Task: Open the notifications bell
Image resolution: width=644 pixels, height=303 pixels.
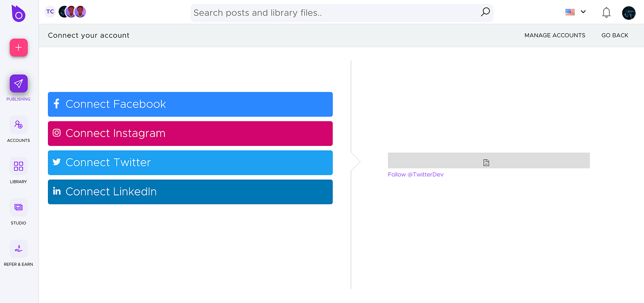Action: click(x=607, y=13)
